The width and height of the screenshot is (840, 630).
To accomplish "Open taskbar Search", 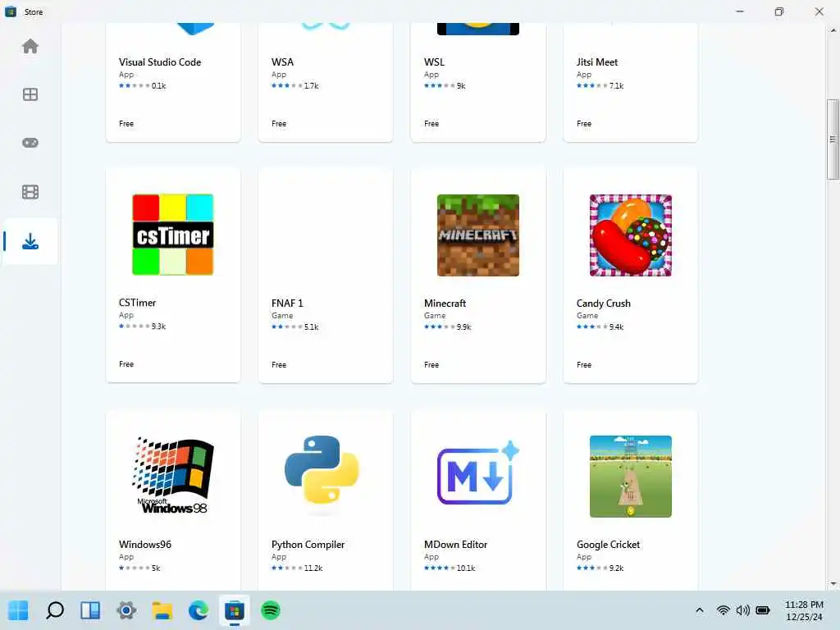I will [x=55, y=610].
